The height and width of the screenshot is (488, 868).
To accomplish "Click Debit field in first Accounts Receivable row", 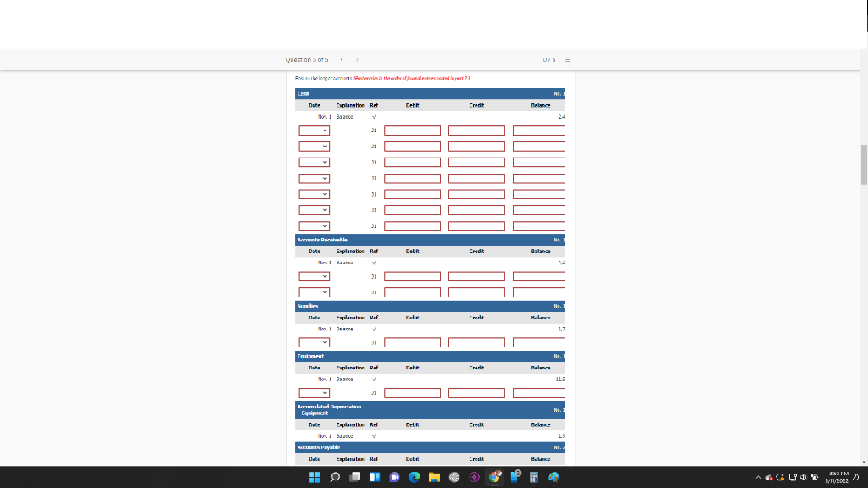I will click(x=413, y=277).
